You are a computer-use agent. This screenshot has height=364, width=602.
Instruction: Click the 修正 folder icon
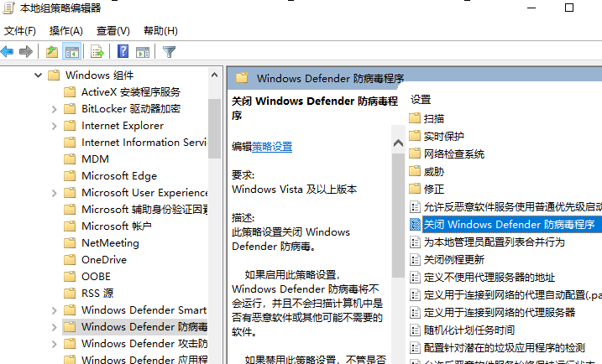[415, 189]
